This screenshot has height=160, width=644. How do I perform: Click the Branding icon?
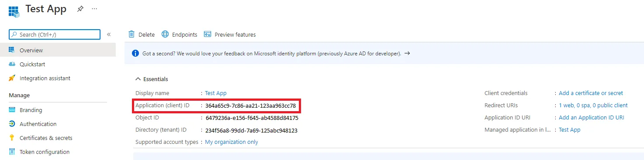click(x=12, y=110)
